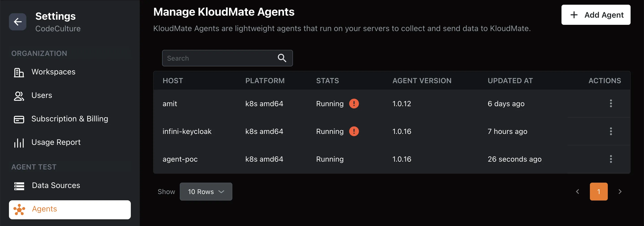Screen dimensions: 644x226
Task: Click the Usage Report bar chart icon
Action: coord(19,143)
